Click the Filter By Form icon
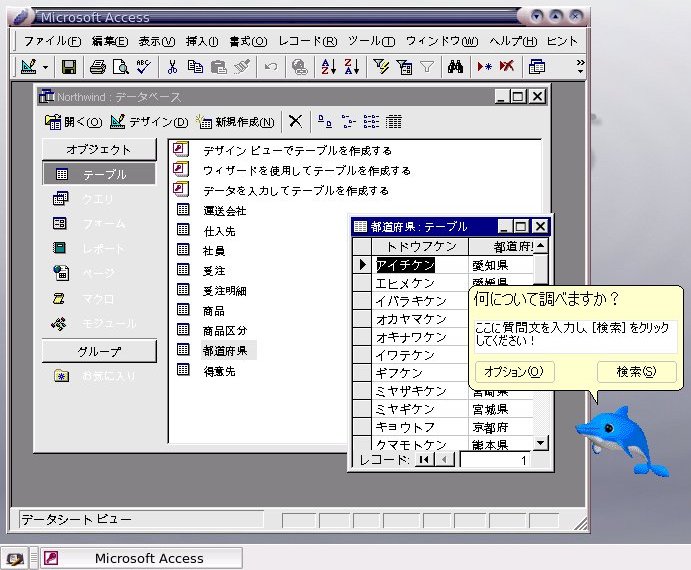 click(404, 67)
